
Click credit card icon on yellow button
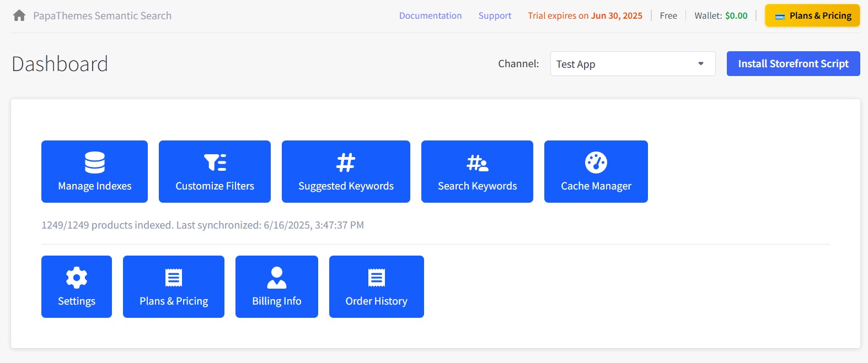(780, 17)
